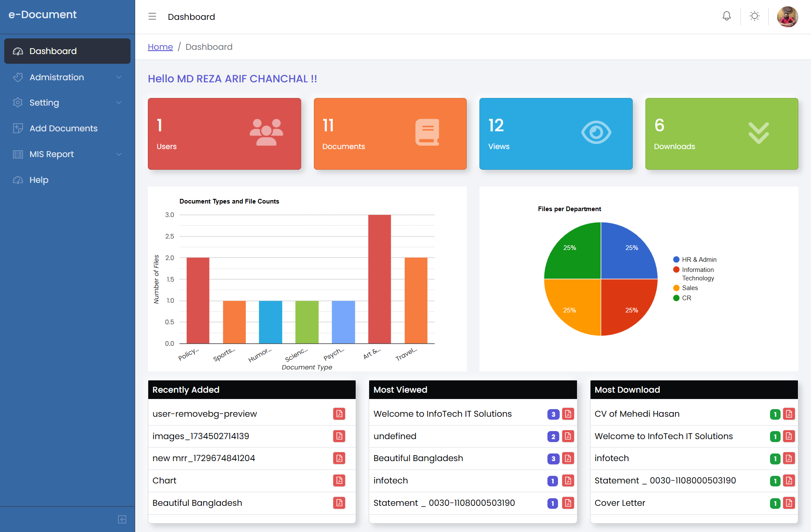811x532 pixels.
Task: Open PDF icon for CV of Mehedi Hasan
Action: 789,414
